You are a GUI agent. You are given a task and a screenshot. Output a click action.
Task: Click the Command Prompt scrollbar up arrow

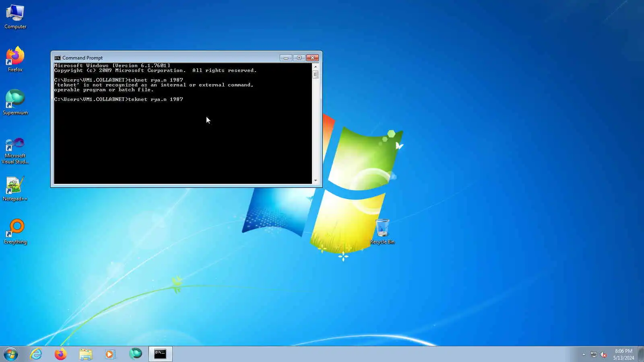[x=316, y=67]
